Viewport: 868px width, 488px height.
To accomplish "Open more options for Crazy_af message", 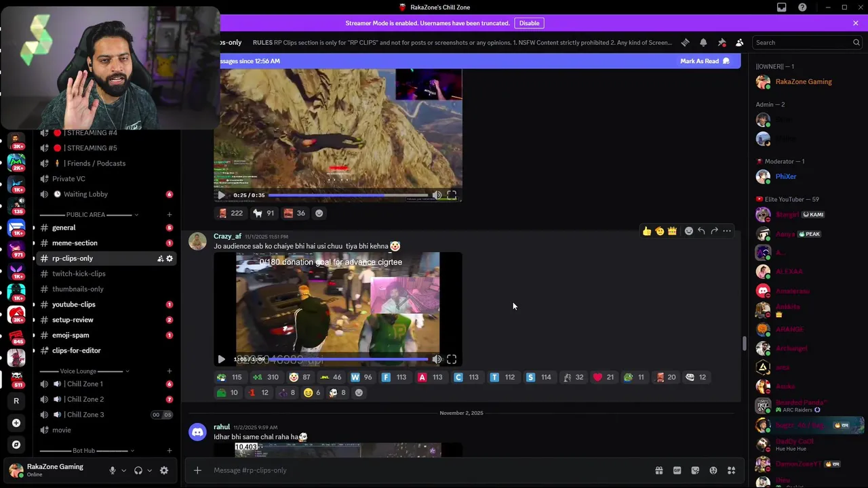I will (727, 231).
